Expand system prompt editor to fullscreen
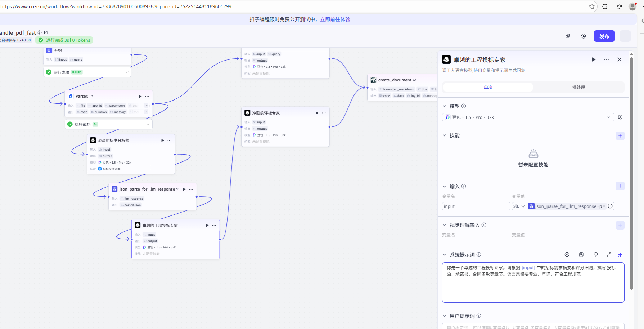The image size is (644, 329). 608,254
